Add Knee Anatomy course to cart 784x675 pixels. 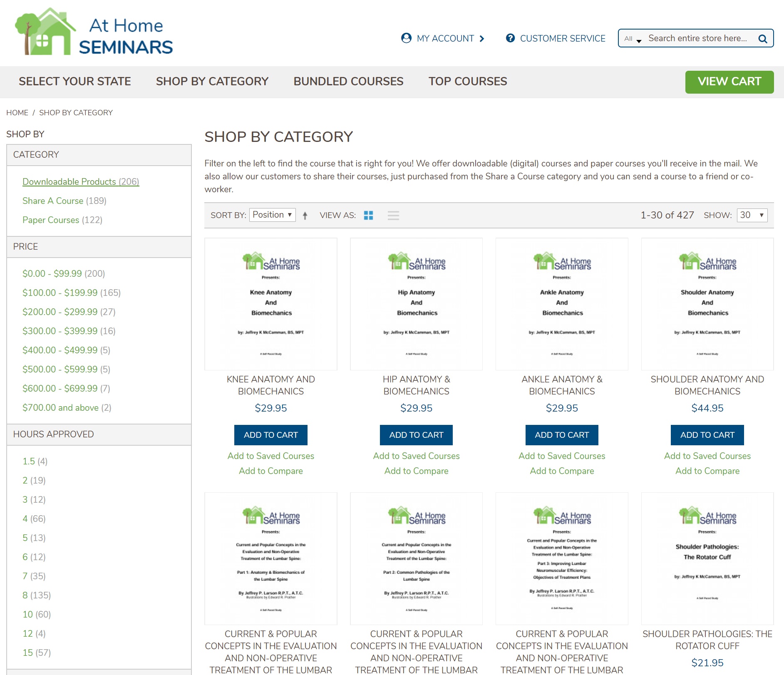click(x=271, y=435)
